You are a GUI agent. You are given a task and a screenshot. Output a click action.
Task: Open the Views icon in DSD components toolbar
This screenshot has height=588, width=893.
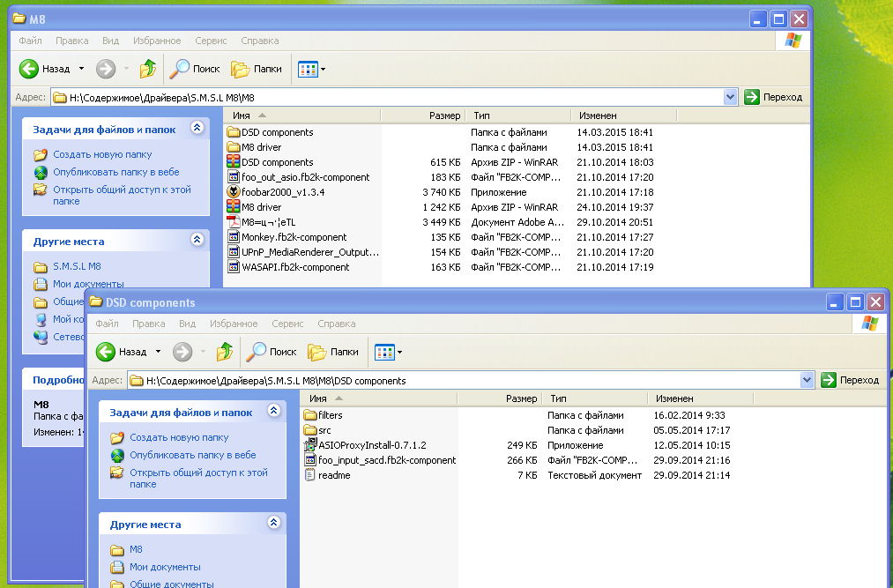[384, 352]
